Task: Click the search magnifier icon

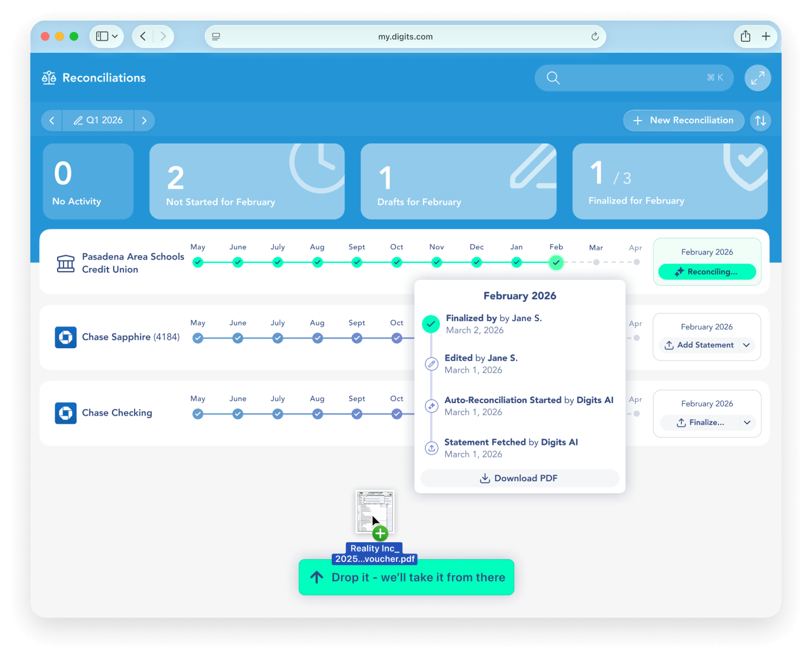Action: [x=553, y=78]
